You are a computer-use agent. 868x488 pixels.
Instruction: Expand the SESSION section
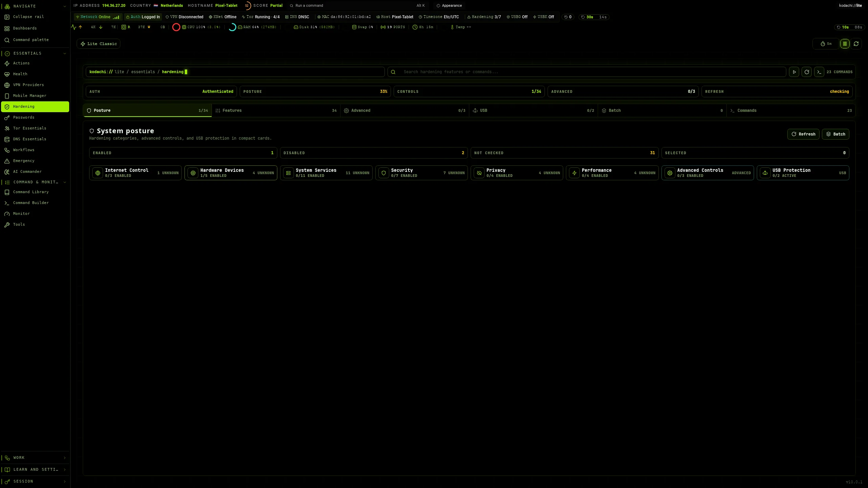tap(35, 481)
